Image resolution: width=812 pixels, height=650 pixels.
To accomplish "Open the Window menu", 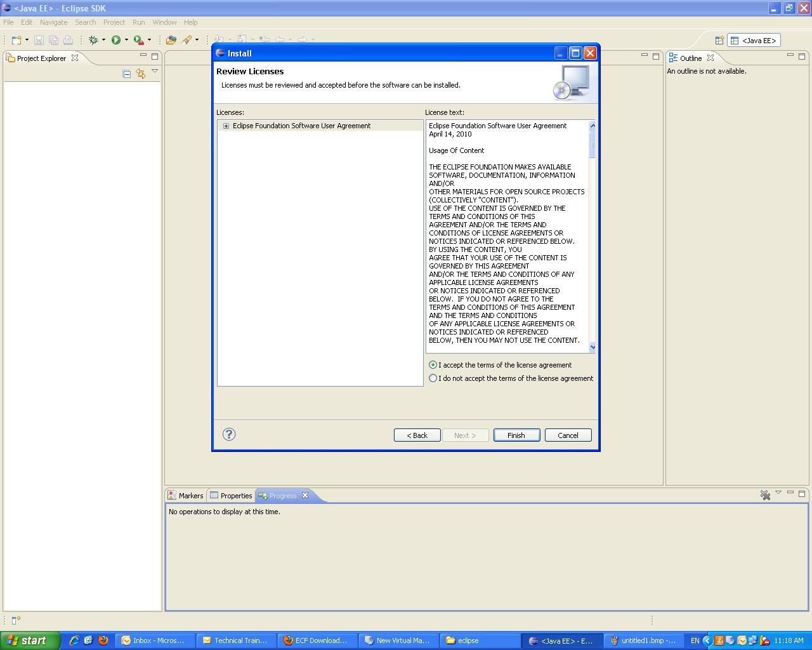I will coord(165,22).
